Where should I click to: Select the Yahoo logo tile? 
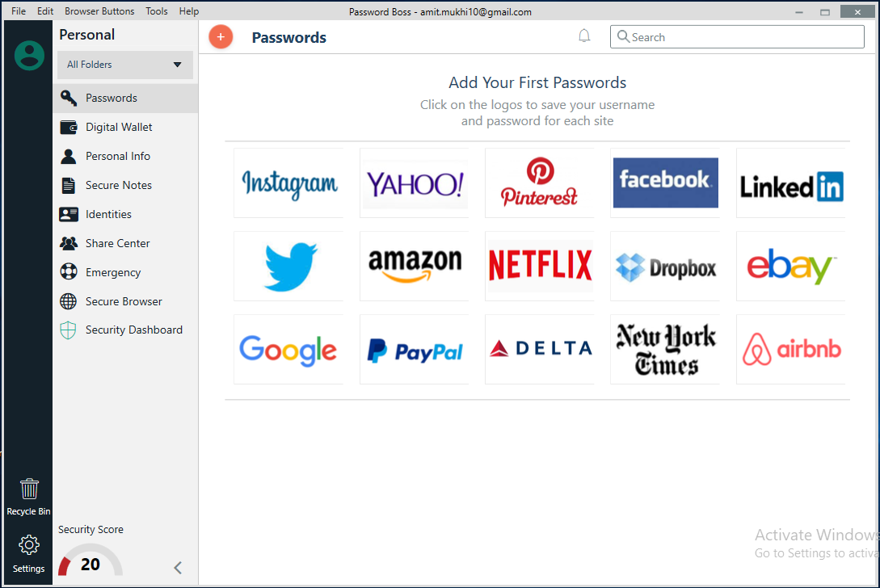415,183
